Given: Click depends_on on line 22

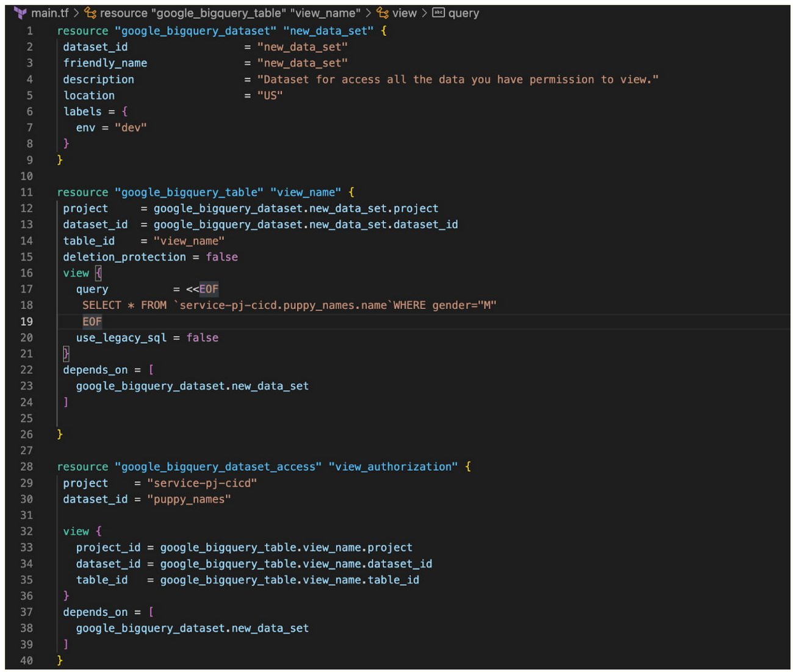Looking at the screenshot, I should (x=95, y=370).
